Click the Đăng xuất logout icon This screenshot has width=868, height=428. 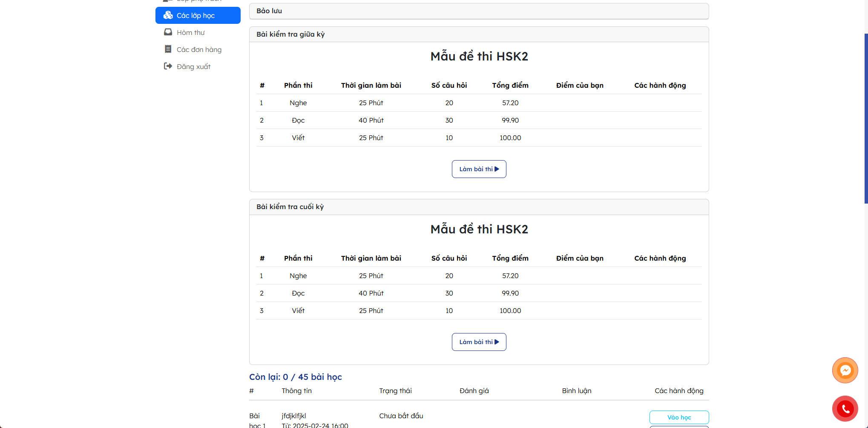tap(168, 66)
